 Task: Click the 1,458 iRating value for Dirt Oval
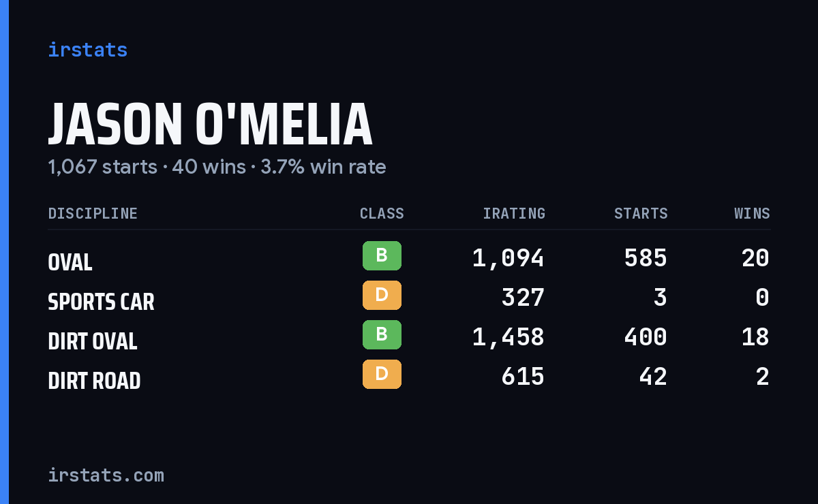[x=509, y=337]
